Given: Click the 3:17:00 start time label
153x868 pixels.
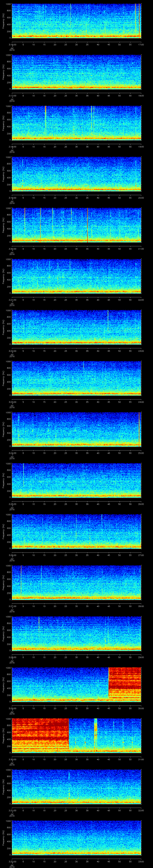Looking at the screenshot, I should click(x=12, y=96).
